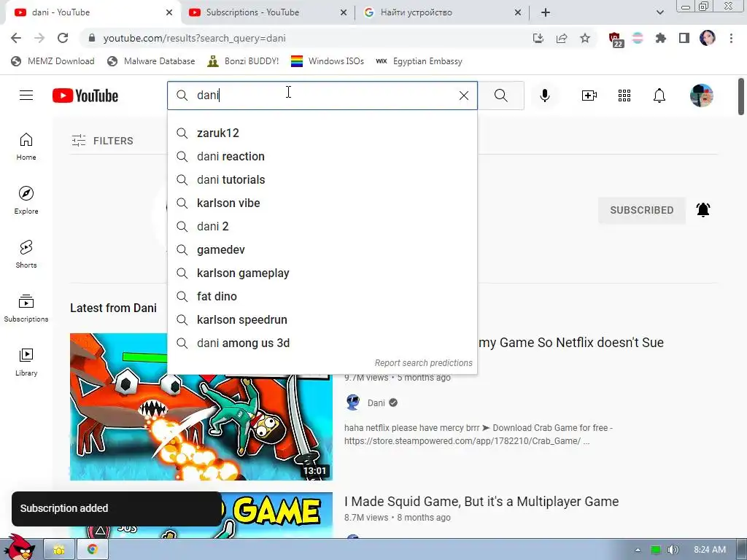Open the YouTube account avatar menu

click(701, 96)
